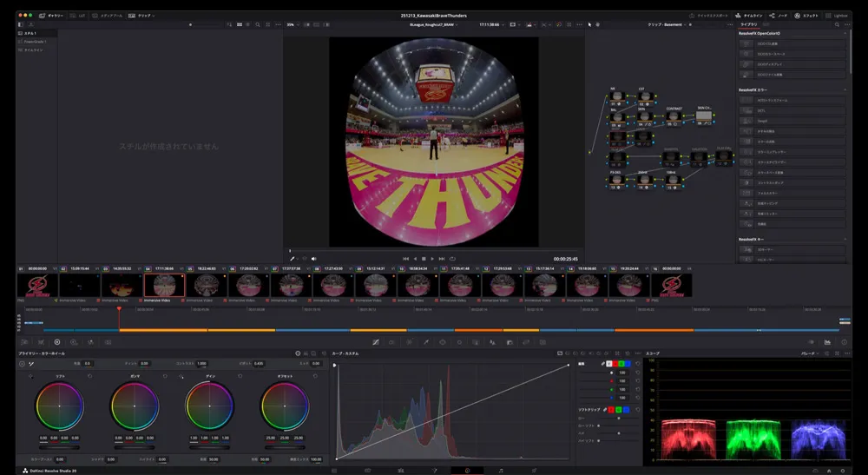Viewport: 868px width, 475px height.
Task: Reset the Lift (リフト) color wheel
Action: (89, 377)
